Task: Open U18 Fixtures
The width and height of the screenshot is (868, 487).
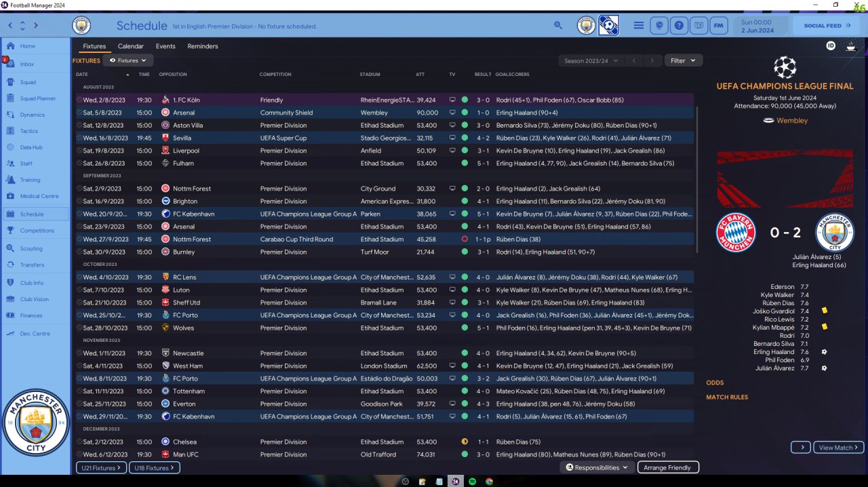Action: tap(154, 468)
